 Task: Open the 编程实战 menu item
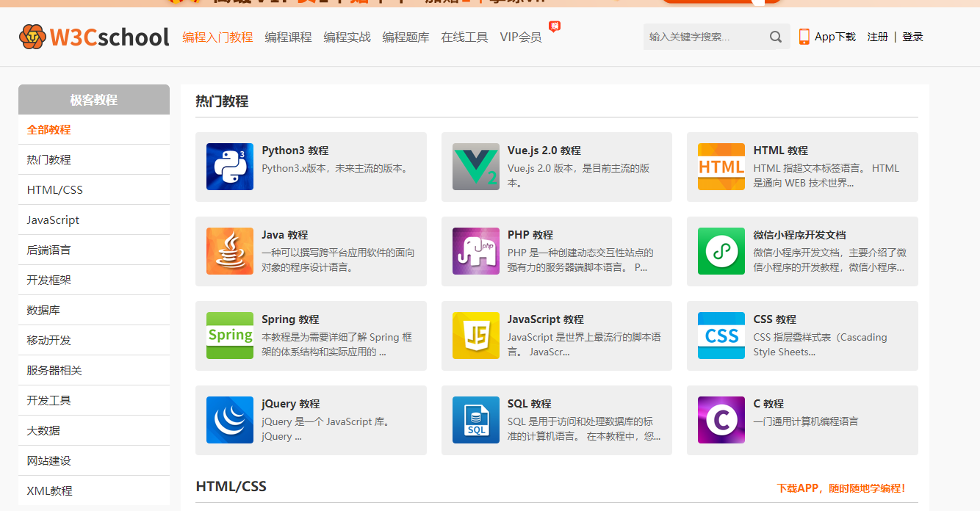pyautogui.click(x=347, y=37)
